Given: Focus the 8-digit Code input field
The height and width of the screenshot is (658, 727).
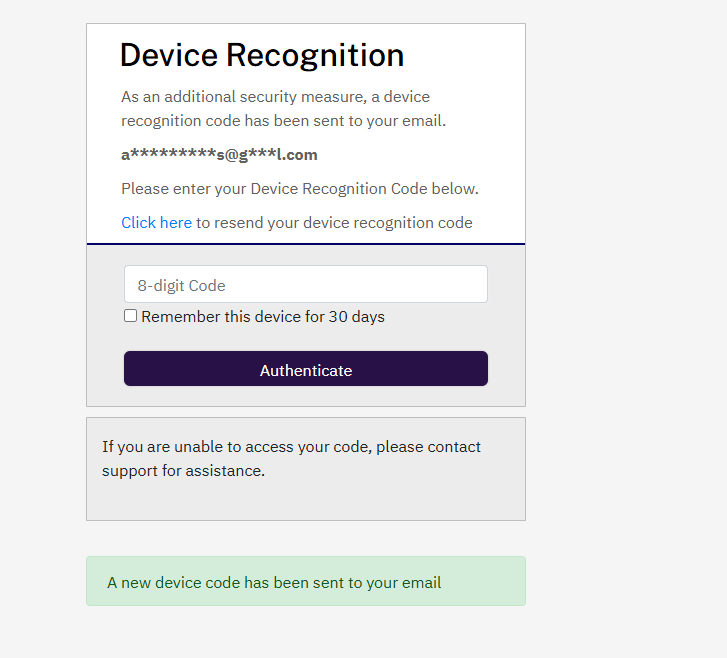Looking at the screenshot, I should pyautogui.click(x=306, y=284).
